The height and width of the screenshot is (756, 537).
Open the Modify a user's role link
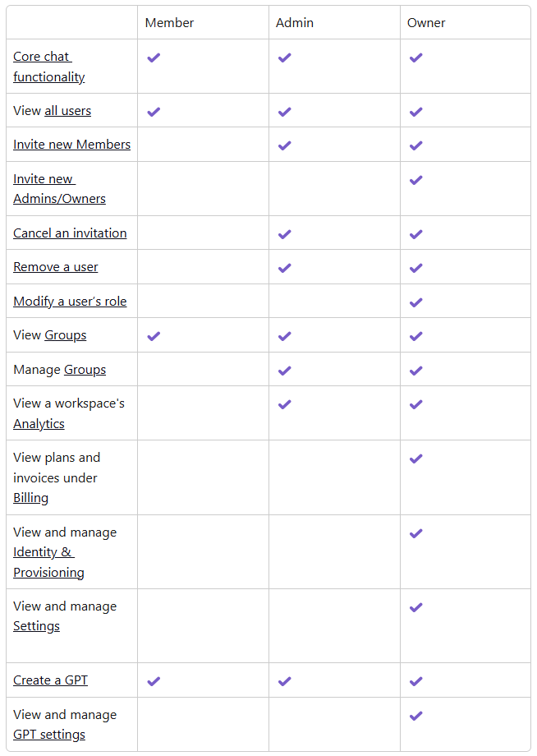point(70,302)
